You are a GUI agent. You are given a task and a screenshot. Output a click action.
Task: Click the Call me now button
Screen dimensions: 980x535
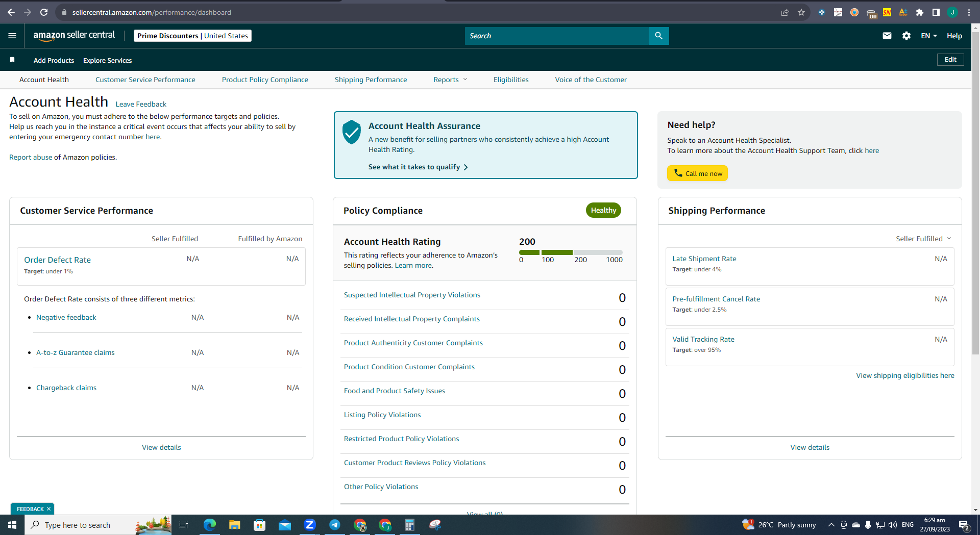[x=697, y=173]
